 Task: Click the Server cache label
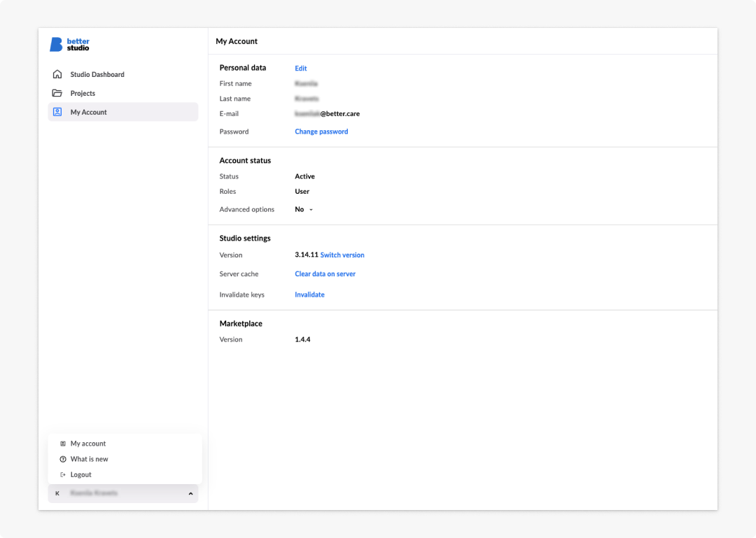pos(239,274)
